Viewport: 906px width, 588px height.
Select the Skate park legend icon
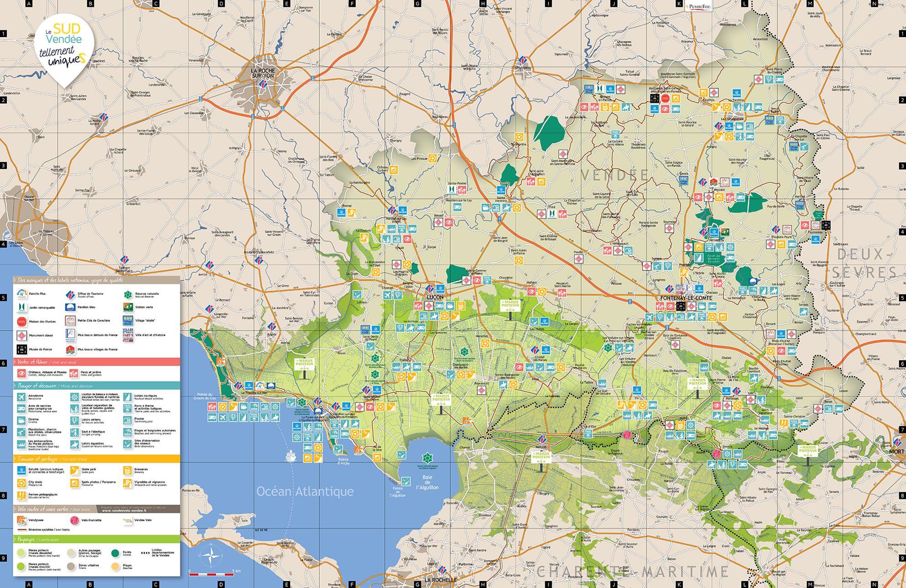point(74,470)
